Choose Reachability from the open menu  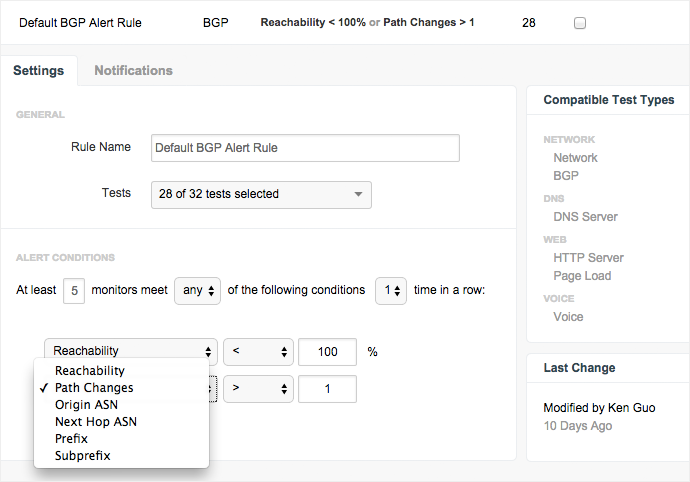[x=89, y=371]
